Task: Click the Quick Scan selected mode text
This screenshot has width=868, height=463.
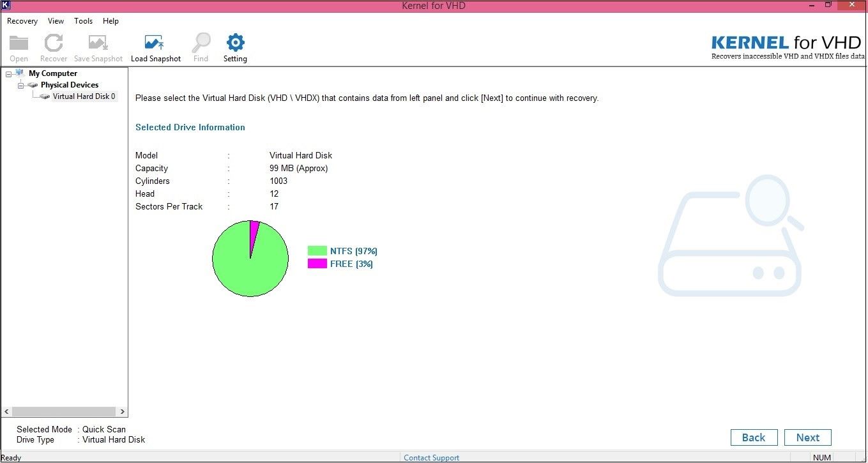Action: click(104, 429)
